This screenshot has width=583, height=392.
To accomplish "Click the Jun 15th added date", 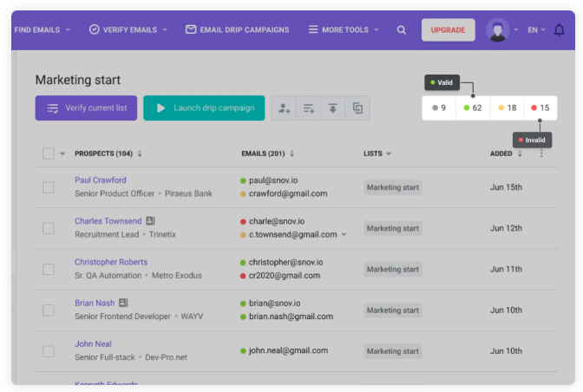I will [506, 187].
